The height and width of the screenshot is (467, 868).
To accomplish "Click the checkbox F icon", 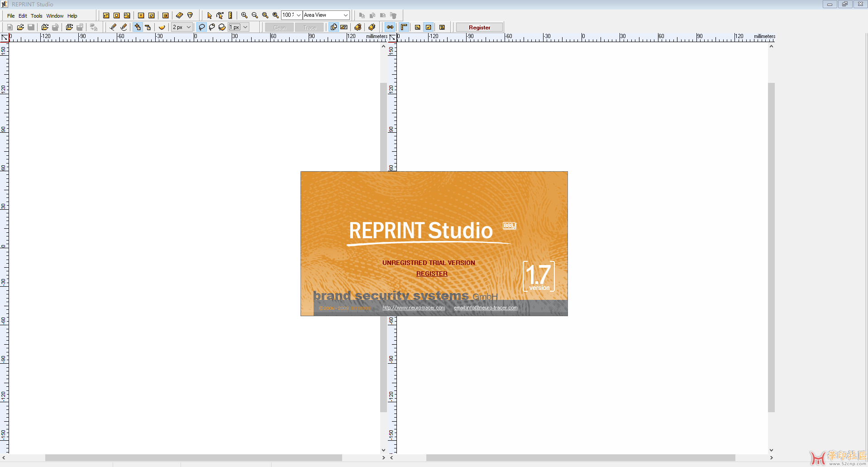I will pyautogui.click(x=344, y=27).
